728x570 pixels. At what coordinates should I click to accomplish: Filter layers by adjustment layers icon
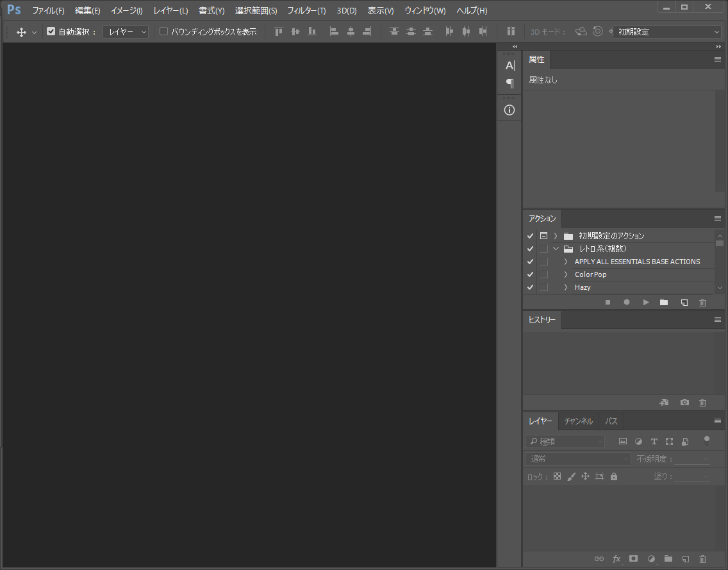[639, 441]
